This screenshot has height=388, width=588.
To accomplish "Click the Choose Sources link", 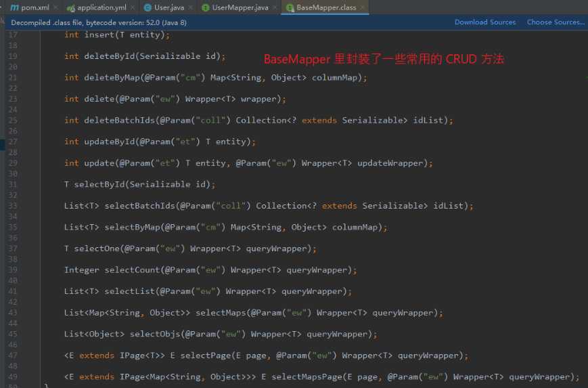I will coord(556,22).
